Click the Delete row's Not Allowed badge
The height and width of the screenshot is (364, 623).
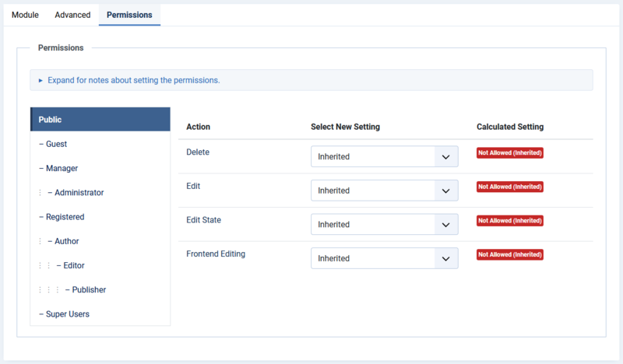(510, 152)
